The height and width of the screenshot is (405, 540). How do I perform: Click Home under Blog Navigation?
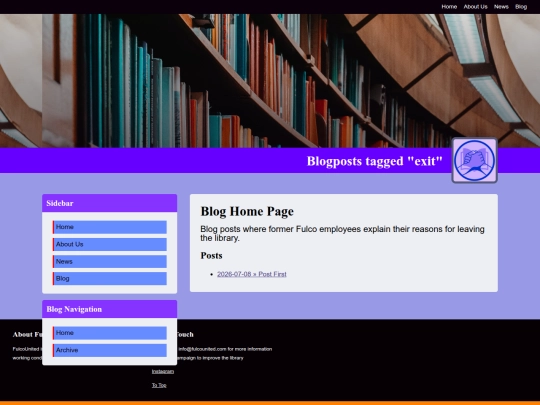pos(110,333)
